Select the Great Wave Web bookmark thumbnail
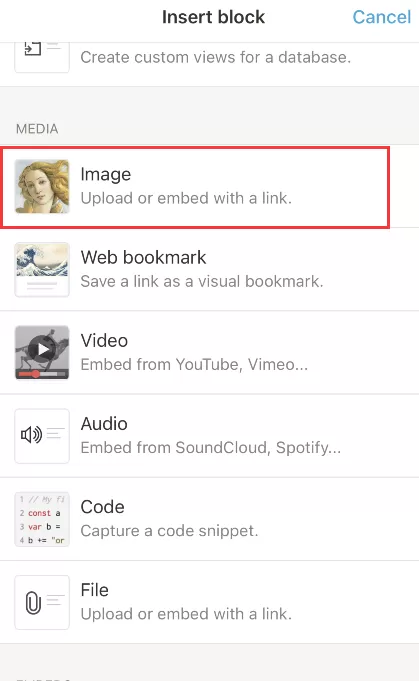Image resolution: width=419 pixels, height=681 pixels. 42,270
